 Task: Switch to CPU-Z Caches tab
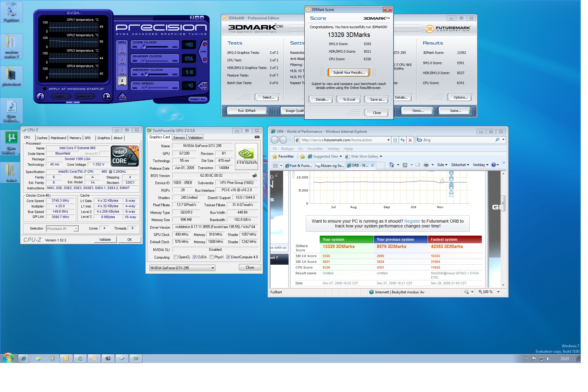point(42,138)
